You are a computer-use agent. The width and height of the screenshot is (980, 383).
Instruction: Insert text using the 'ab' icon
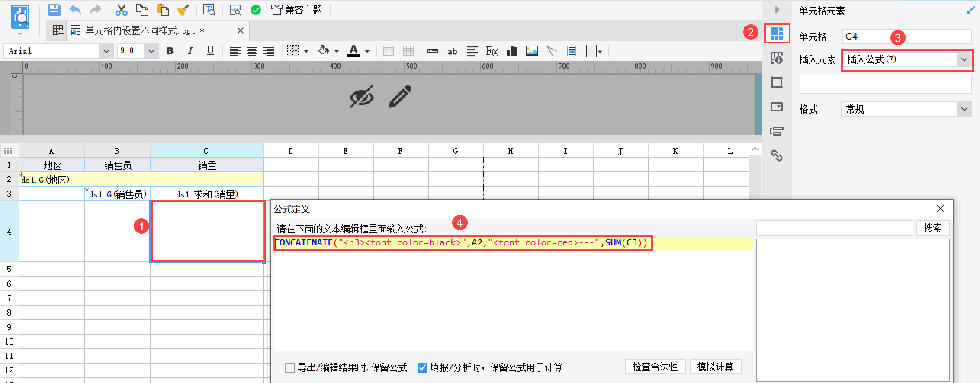[452, 51]
